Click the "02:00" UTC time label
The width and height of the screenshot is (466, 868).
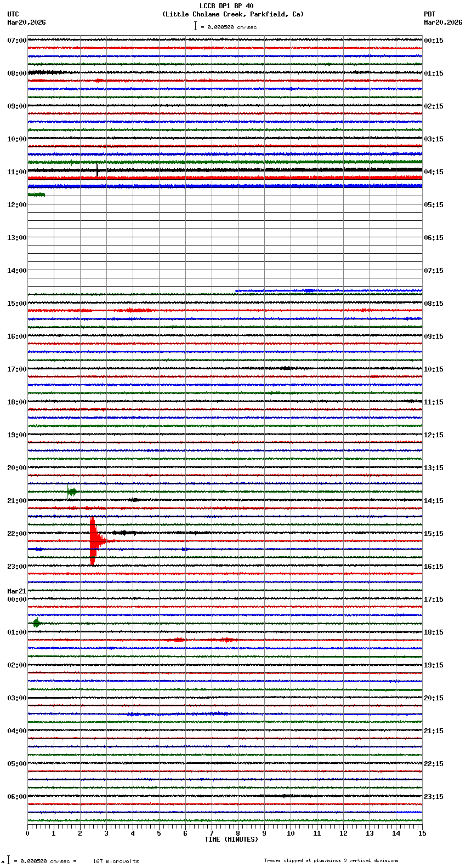(17, 665)
